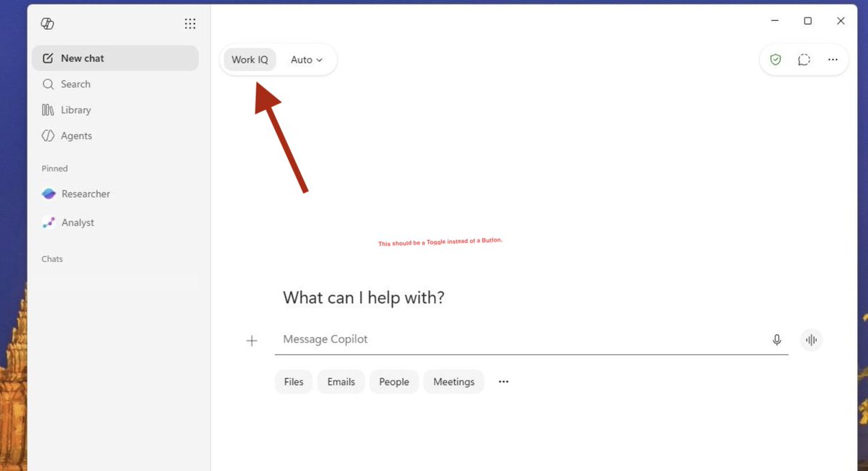Show more suggestion chips via the ellipsis
Screen dimensions: 868x471
[x=503, y=382]
